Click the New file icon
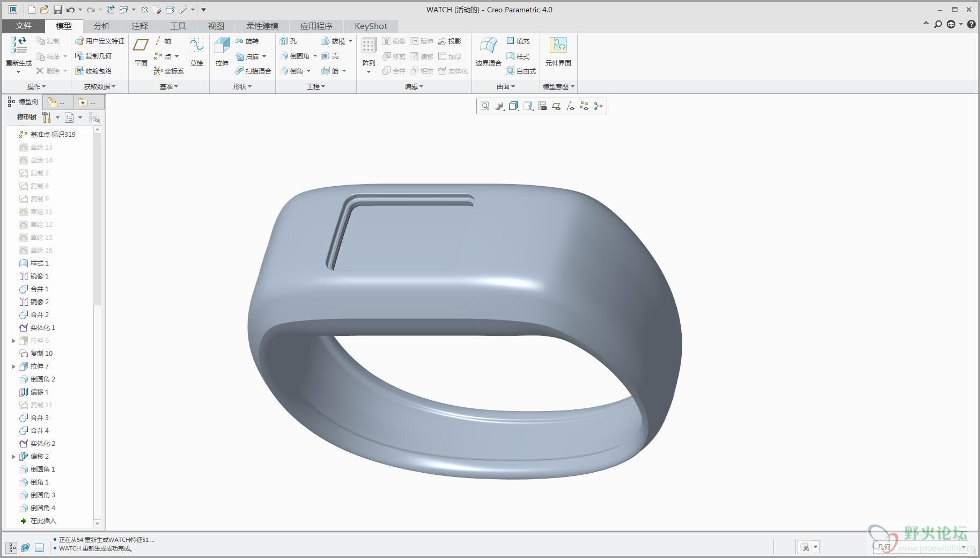980x558 pixels. [x=32, y=10]
